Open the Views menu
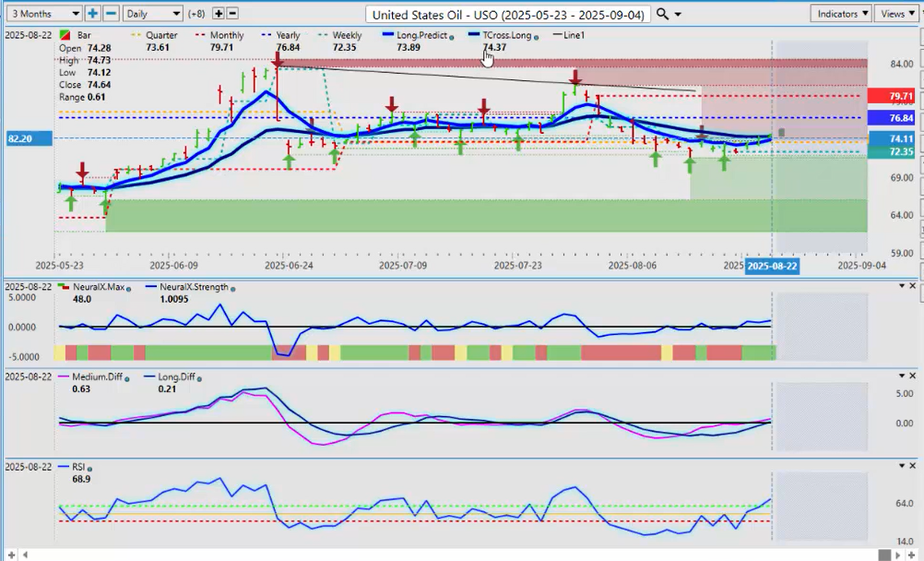The height and width of the screenshot is (561, 924). [895, 14]
